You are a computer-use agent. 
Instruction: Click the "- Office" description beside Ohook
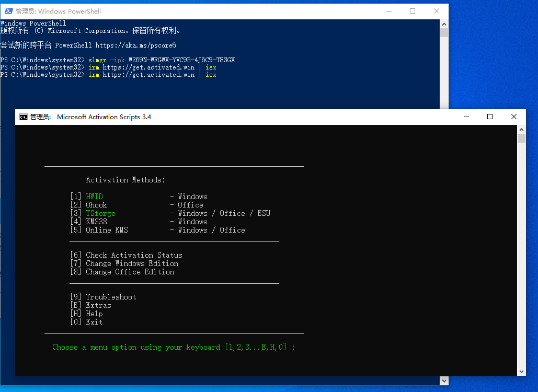point(187,205)
